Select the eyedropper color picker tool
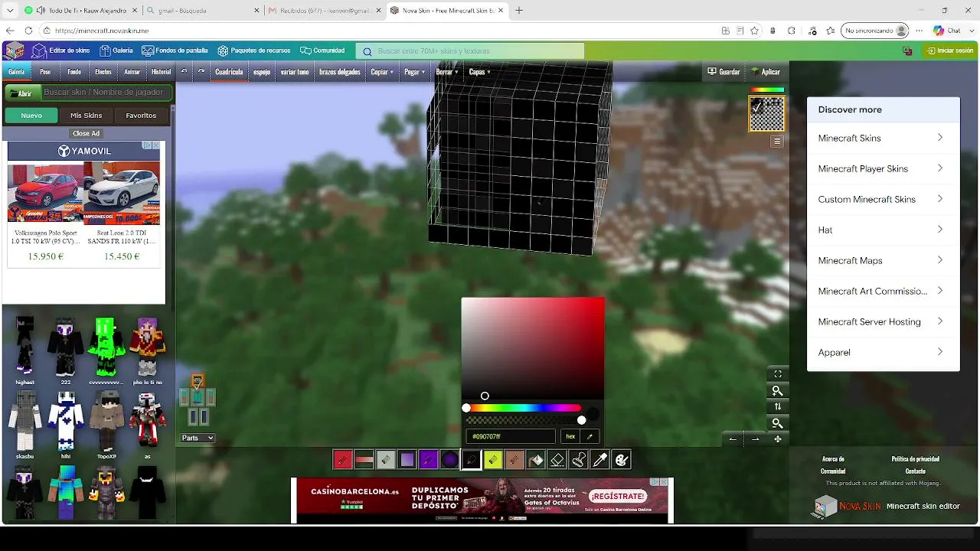Screen dimensions: 980x551 coord(600,460)
